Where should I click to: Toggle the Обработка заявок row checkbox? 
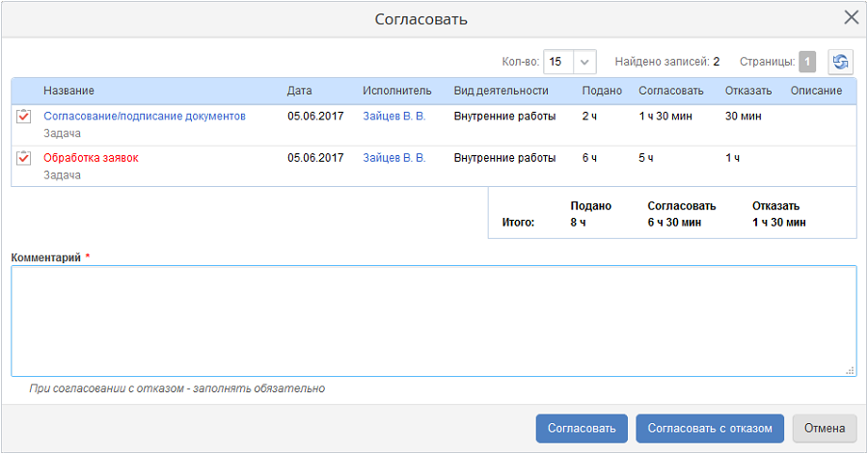click(24, 158)
